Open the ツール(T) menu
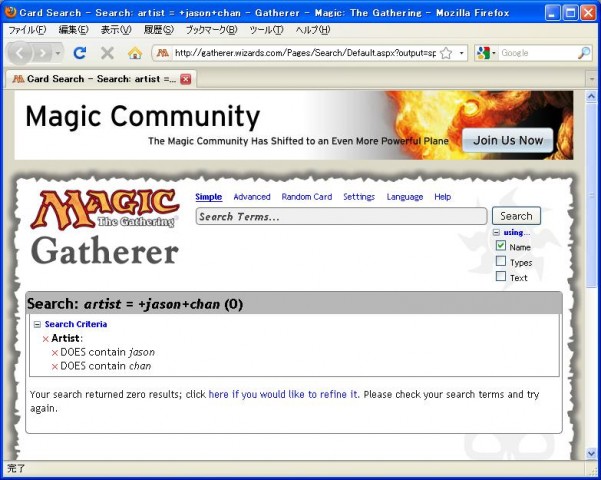The width and height of the screenshot is (601, 480). (x=266, y=30)
